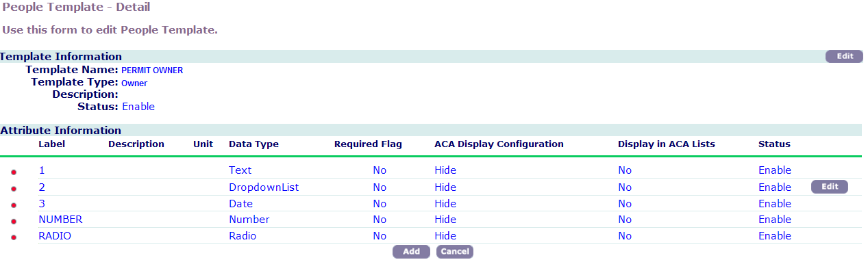Click the red bullet beside label 1
Viewport: 868px width, 262px height.
tap(14, 172)
